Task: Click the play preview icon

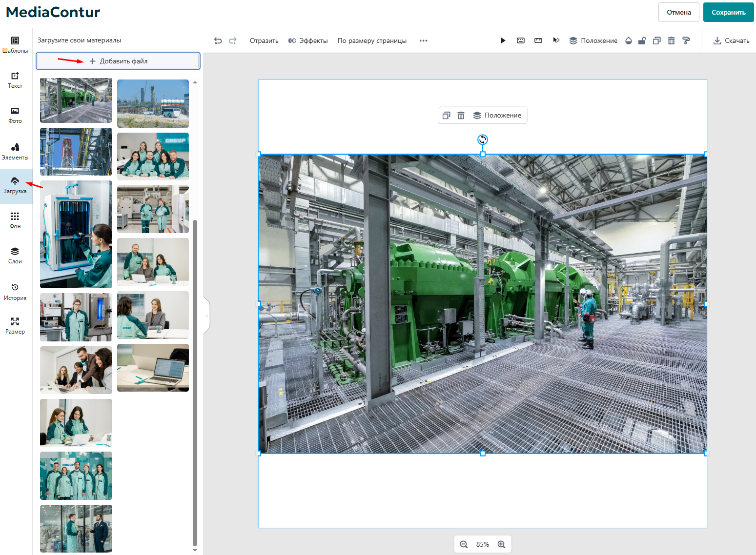Action: click(503, 40)
